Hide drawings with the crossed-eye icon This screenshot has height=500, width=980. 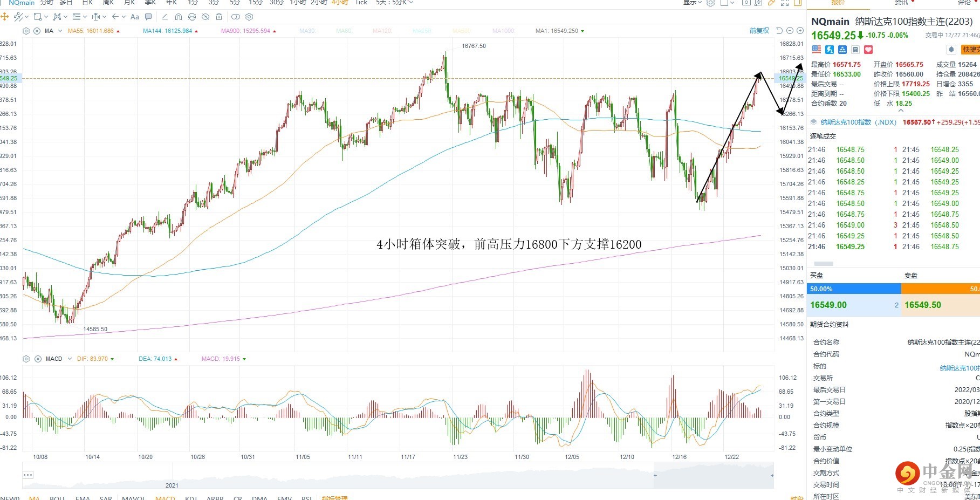[x=205, y=17]
